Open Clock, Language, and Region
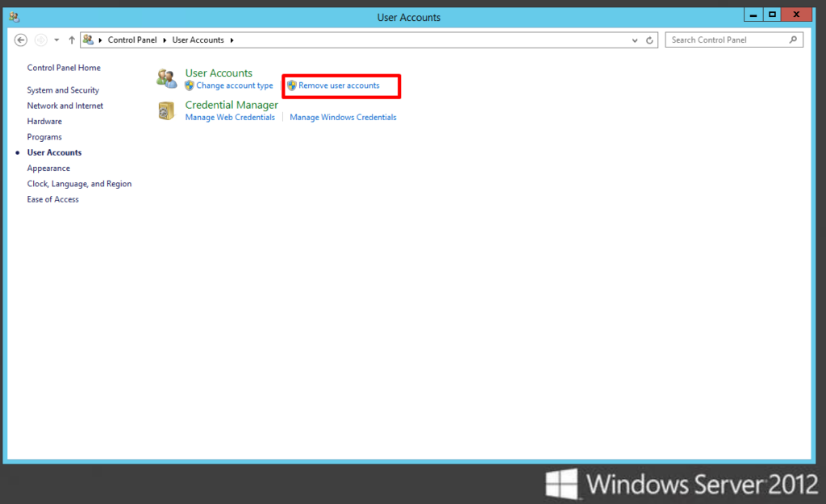Screen dimensions: 826x504 pos(80,184)
